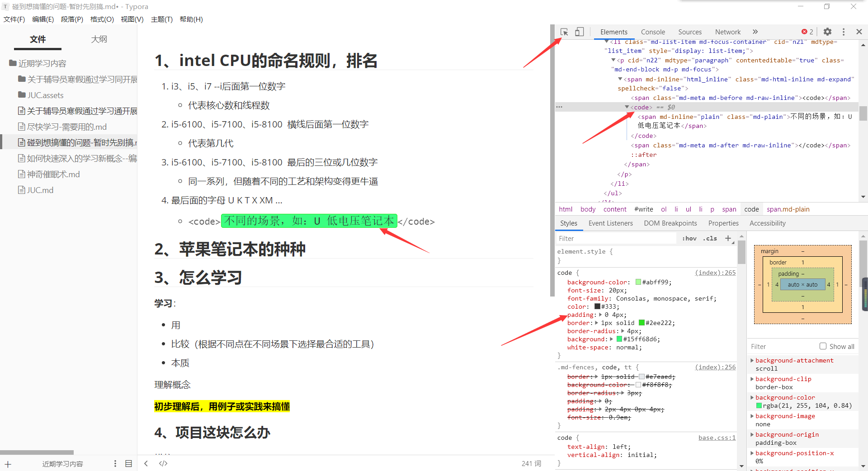Open DevTools settings gear
The width and height of the screenshot is (868, 471).
[827, 32]
